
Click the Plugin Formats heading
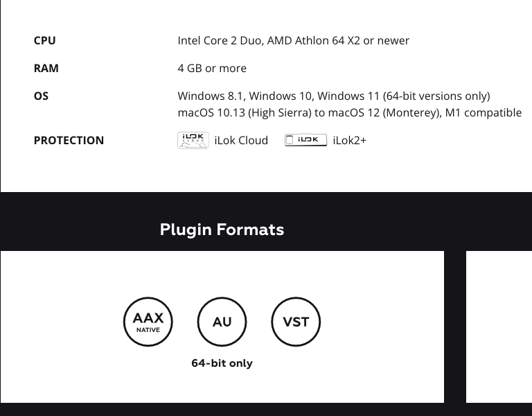pyautogui.click(x=222, y=229)
